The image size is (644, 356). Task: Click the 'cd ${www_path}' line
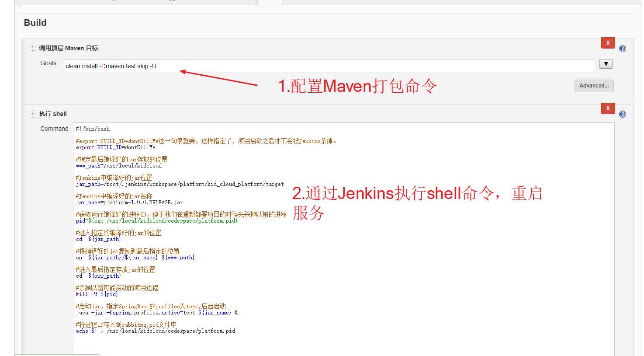tap(98, 276)
